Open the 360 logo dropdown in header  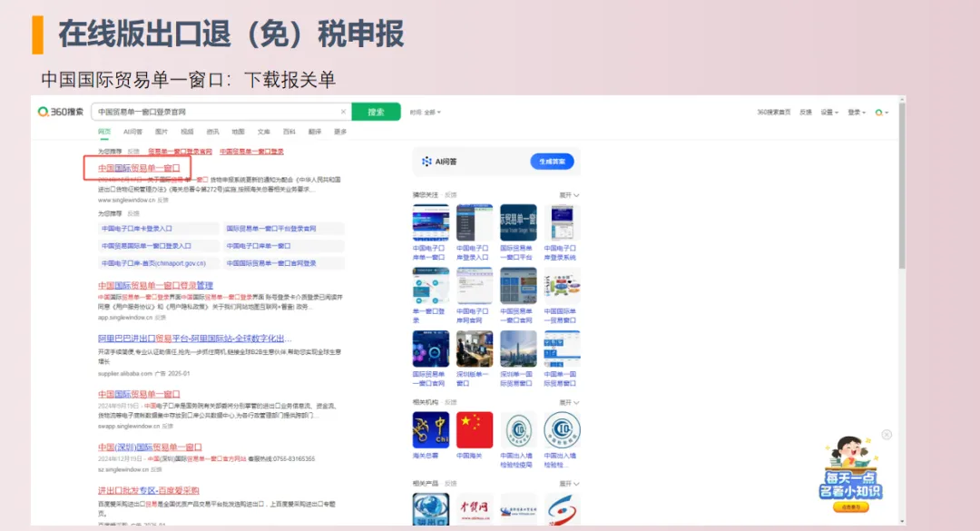pyautogui.click(x=881, y=113)
